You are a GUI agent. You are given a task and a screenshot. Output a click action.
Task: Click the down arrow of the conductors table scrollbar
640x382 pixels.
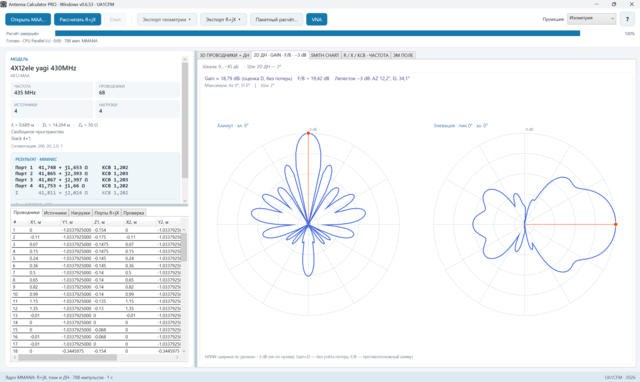pos(184,351)
